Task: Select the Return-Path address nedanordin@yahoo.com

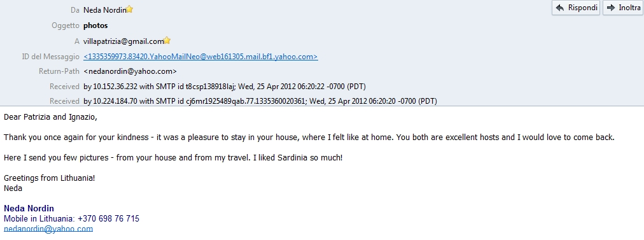Action: tap(130, 71)
